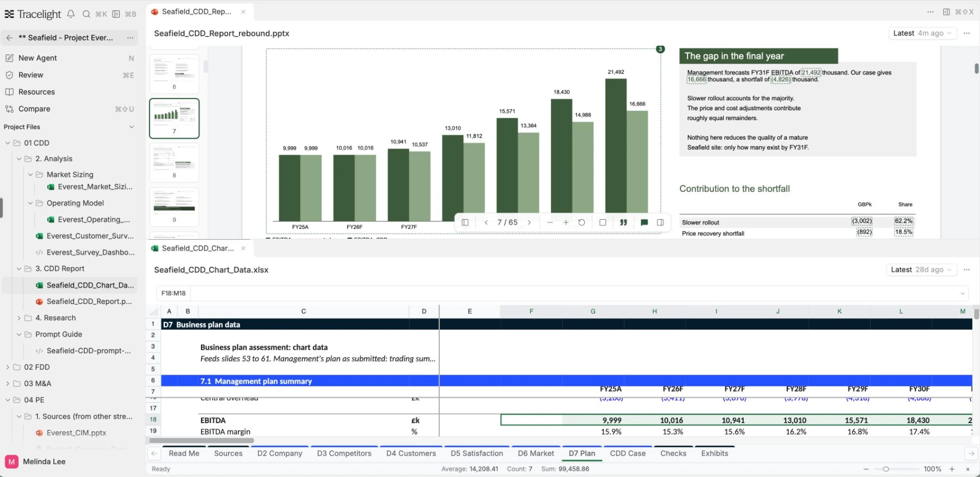Collapse the Project Files section
The image size is (980, 477).
click(x=131, y=127)
